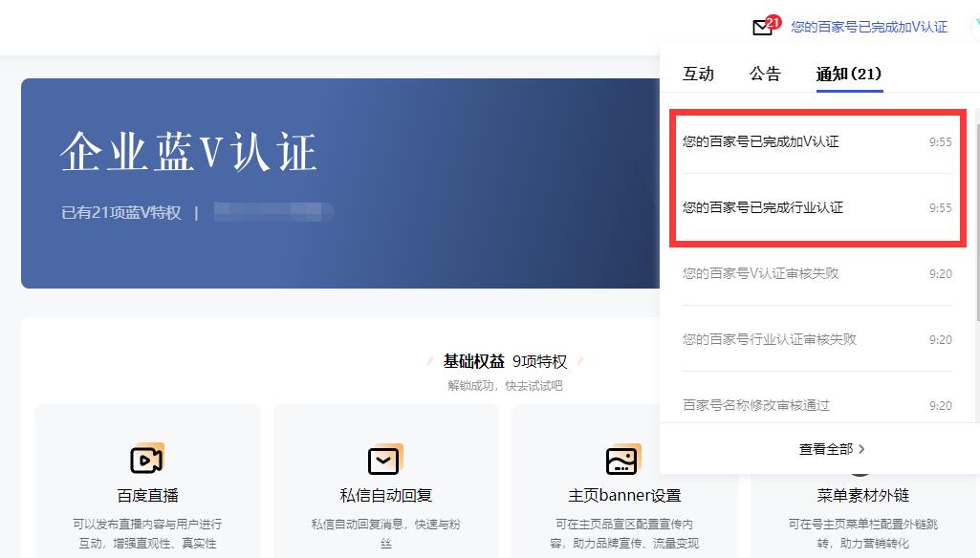This screenshot has height=558, width=980.
Task: Click the 菜单素材外链 card title
Action: coord(863,495)
